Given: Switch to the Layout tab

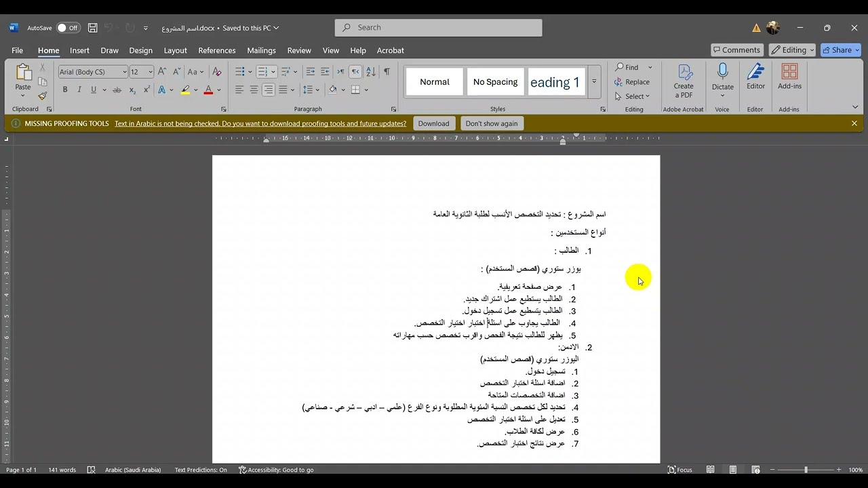Looking at the screenshot, I should tap(175, 50).
